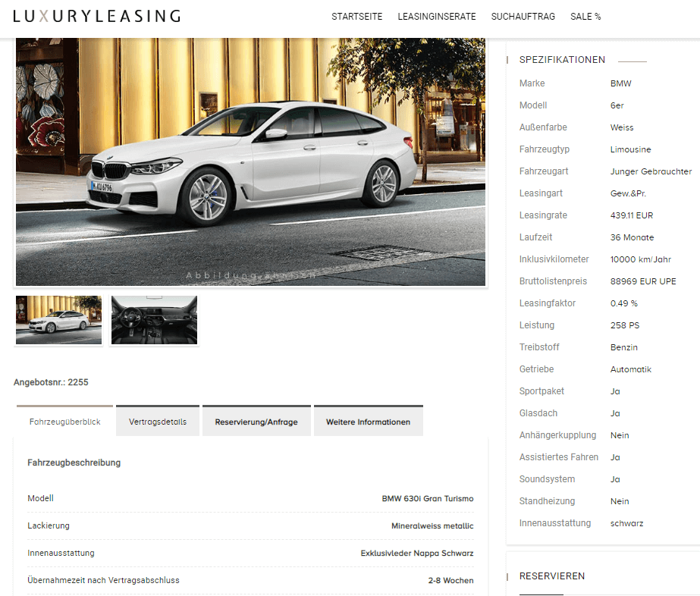Click the Fahrzeugbeschreibung heading
The width and height of the screenshot is (700, 596).
(74, 463)
